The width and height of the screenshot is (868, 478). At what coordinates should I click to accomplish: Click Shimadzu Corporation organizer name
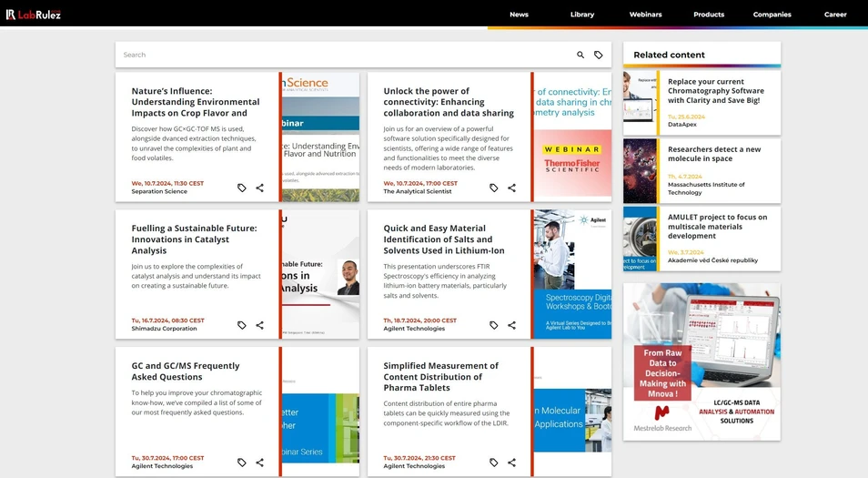[x=164, y=329]
